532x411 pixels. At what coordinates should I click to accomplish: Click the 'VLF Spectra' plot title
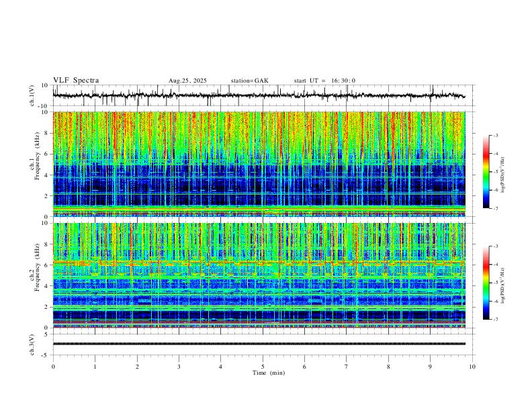(x=76, y=81)
